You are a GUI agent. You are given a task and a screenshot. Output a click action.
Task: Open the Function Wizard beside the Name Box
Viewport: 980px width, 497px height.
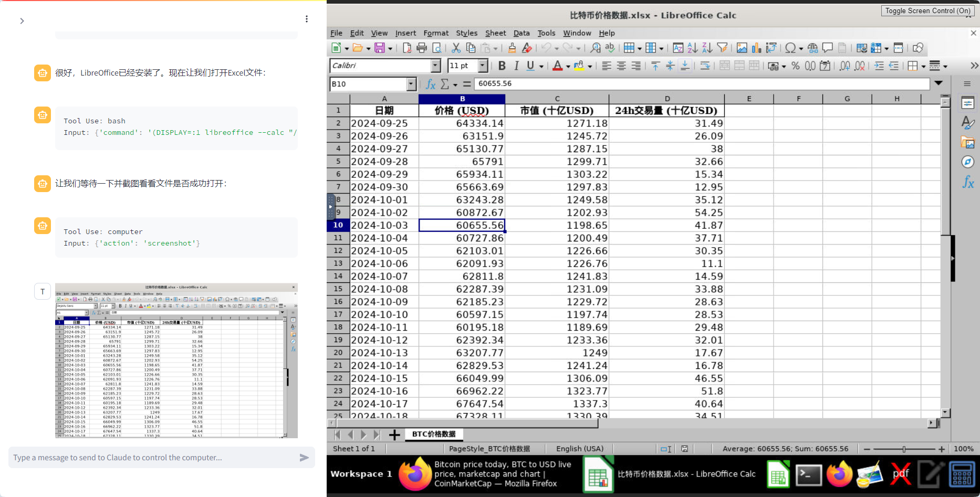tap(431, 84)
